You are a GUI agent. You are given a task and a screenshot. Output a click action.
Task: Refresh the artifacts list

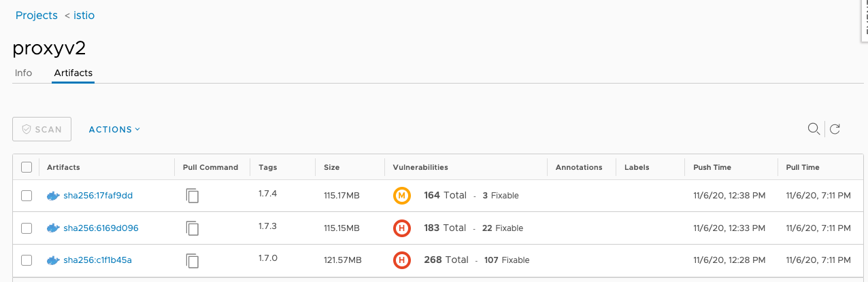tap(835, 129)
